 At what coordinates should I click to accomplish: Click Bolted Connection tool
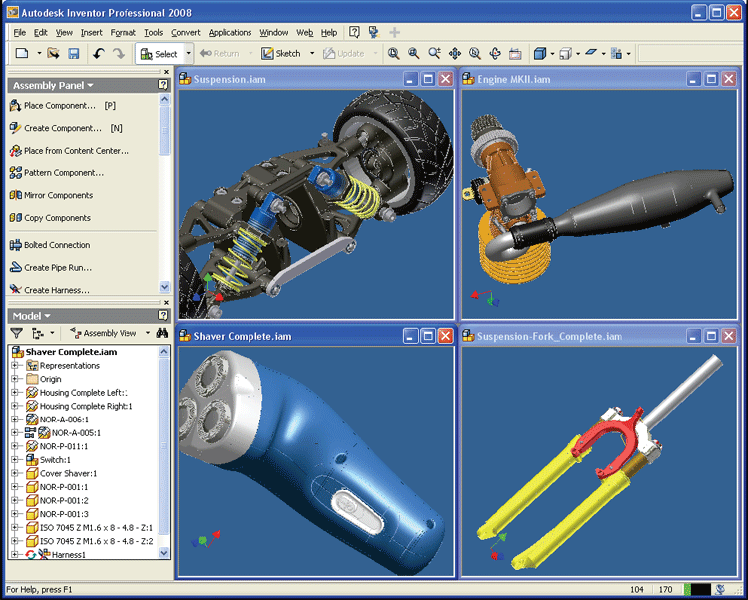50,245
